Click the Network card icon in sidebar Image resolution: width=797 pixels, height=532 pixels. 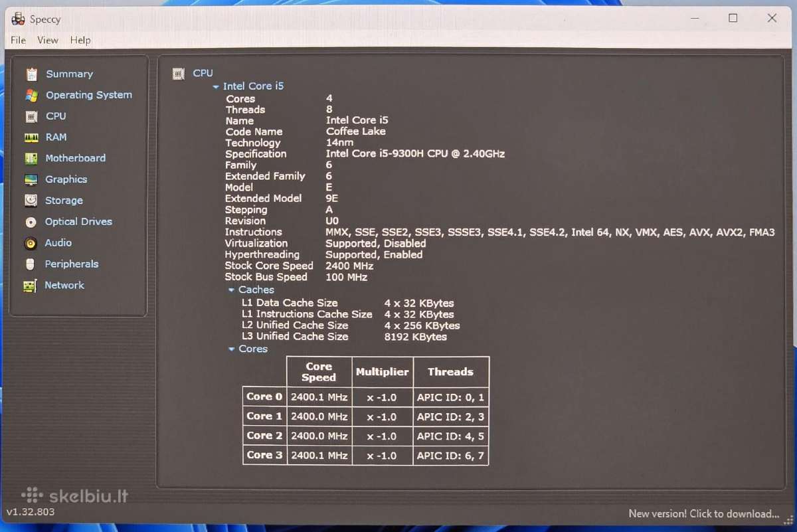[30, 286]
